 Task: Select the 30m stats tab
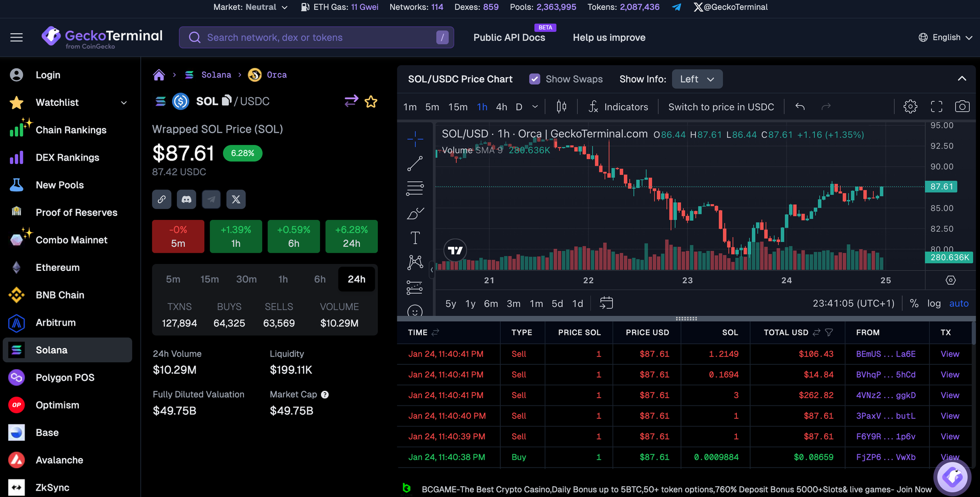click(246, 279)
